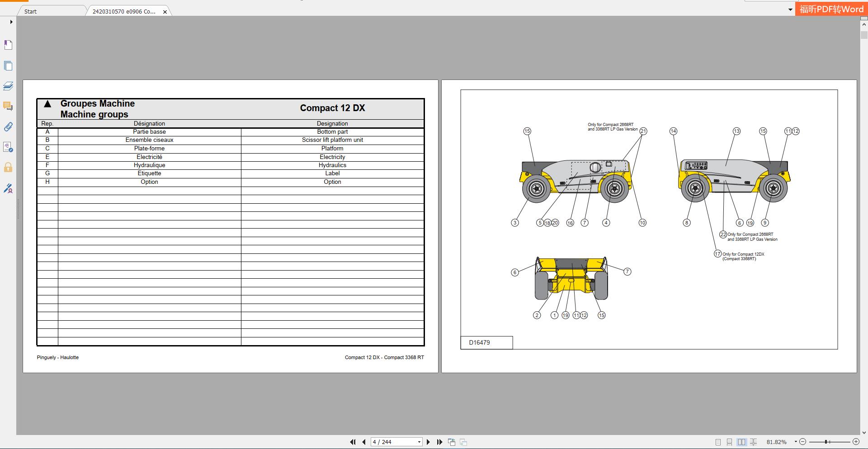Click the 'Groupes Machine' heading text

98,103
